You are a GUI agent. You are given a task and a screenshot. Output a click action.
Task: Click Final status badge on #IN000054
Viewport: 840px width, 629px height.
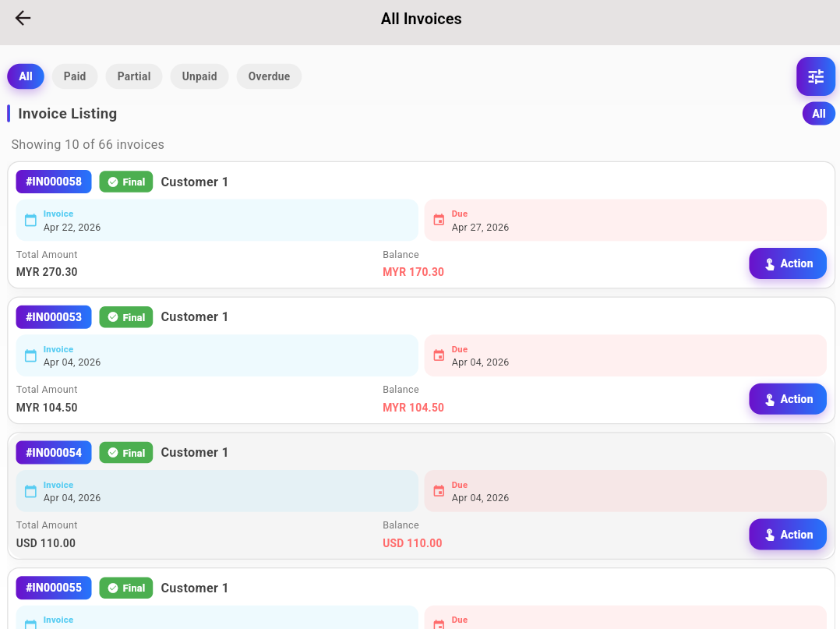pyautogui.click(x=126, y=453)
